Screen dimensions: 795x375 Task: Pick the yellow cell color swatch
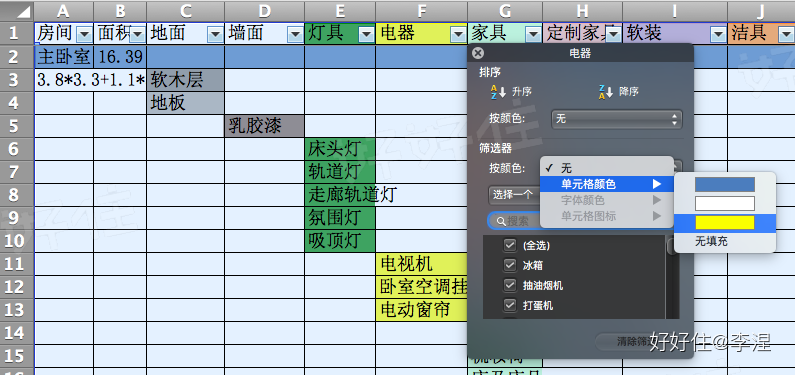pyautogui.click(x=725, y=223)
